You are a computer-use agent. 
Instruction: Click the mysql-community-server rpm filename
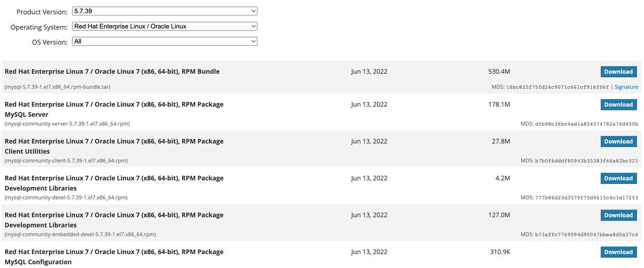(67, 124)
